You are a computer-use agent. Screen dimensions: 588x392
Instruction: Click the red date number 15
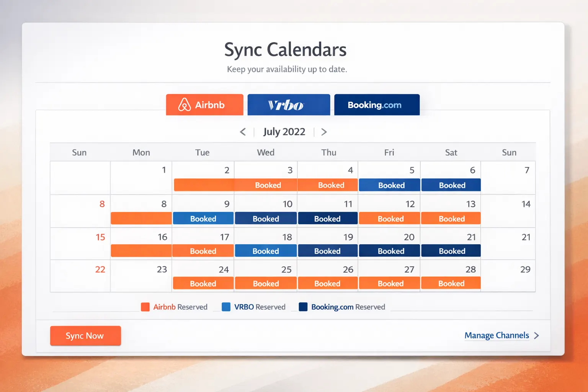(x=100, y=237)
